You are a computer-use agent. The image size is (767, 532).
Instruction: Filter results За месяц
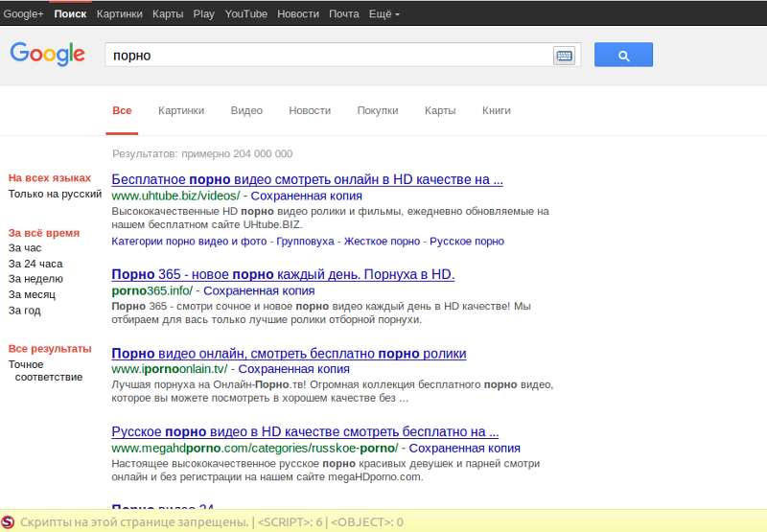(32, 295)
